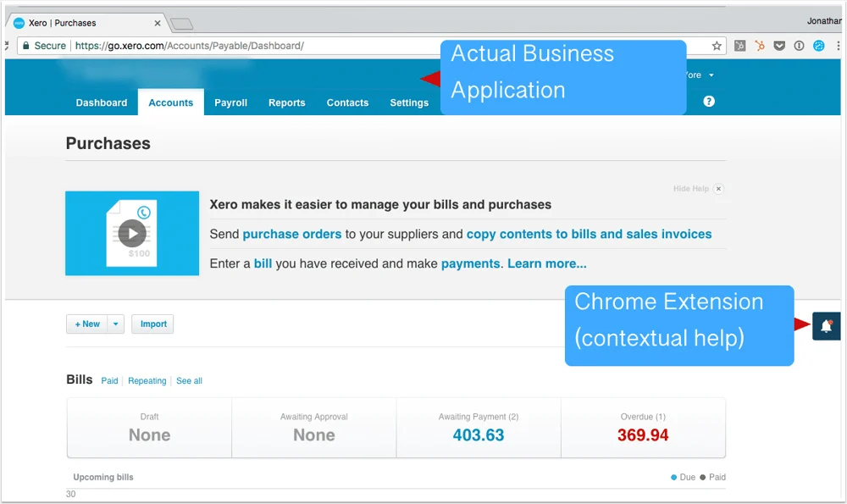Open the purchase orders link

291,234
